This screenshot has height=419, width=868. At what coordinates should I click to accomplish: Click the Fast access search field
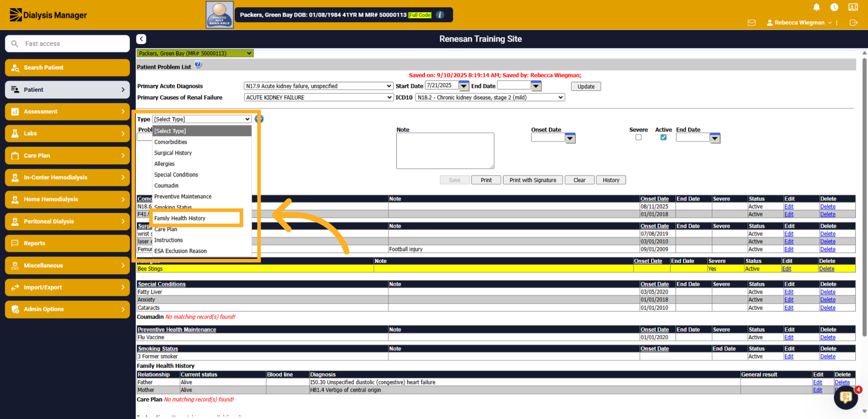[67, 44]
